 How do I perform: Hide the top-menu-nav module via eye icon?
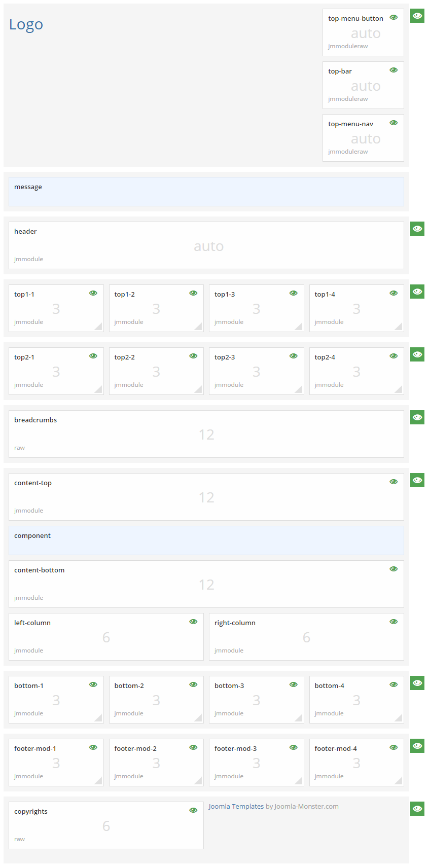coord(394,123)
